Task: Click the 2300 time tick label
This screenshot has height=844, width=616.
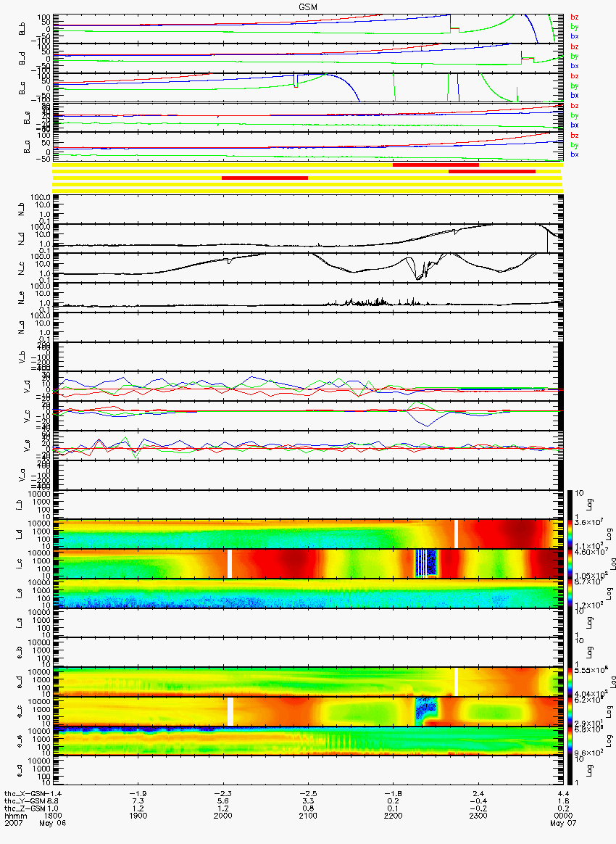Action: (x=478, y=816)
